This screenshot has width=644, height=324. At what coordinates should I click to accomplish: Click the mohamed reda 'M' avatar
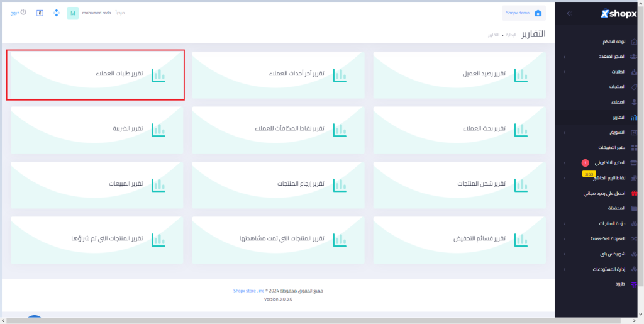point(73,13)
